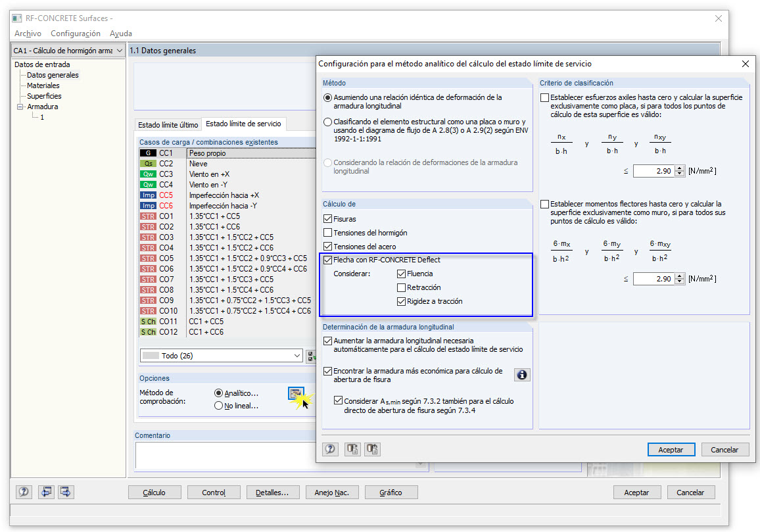The image size is (760, 532).
Task: Enable set bending moments to zero checkbox
Action: click(x=545, y=204)
